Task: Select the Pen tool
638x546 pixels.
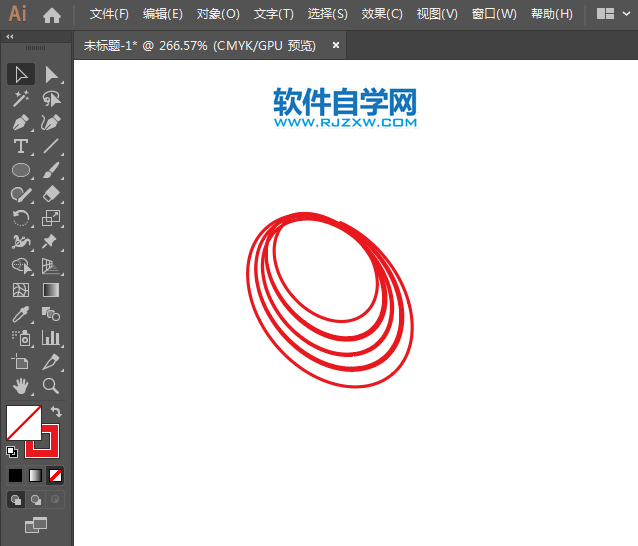Action: pos(21,122)
